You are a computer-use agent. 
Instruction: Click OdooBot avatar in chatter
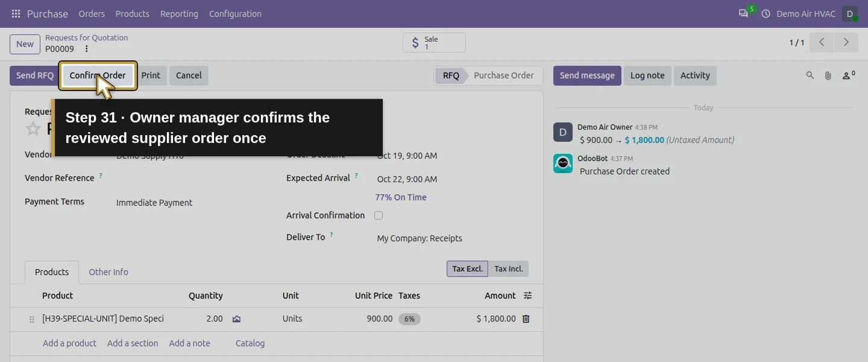pos(563,164)
